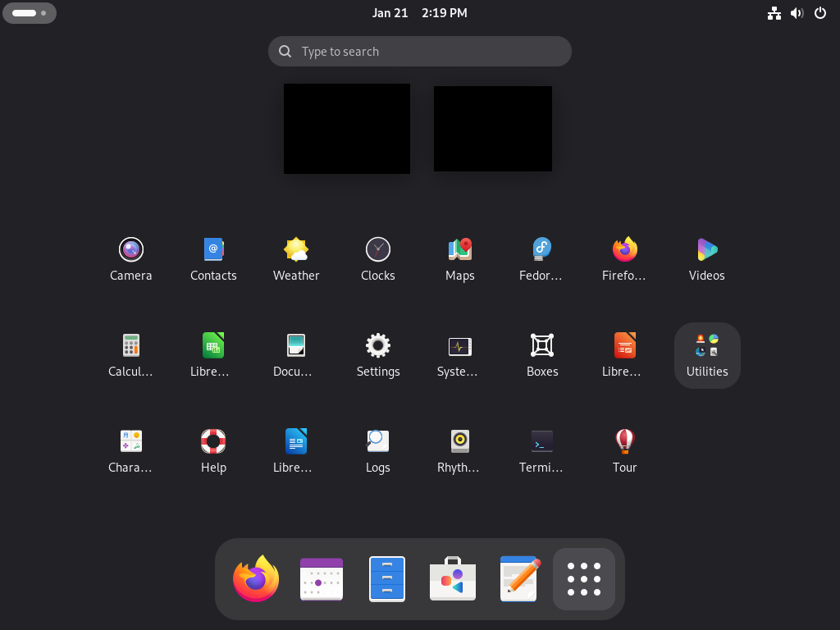This screenshot has width=840, height=630.
Task: Open the Tour app
Action: coord(624,451)
